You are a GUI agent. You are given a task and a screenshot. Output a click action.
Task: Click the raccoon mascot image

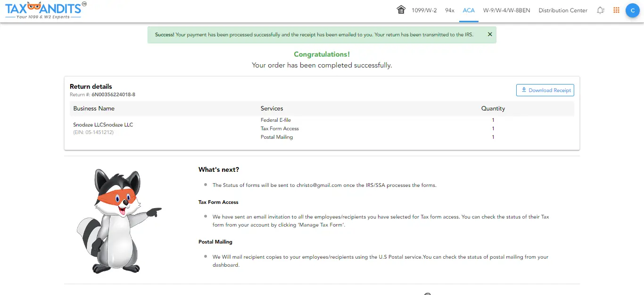[x=119, y=221]
